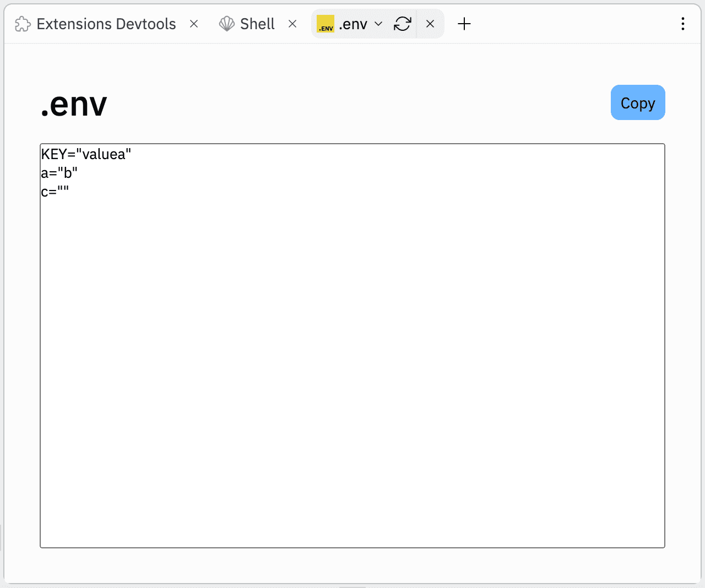Place cursor on the a="b" line
The width and height of the screenshot is (705, 588).
[59, 173]
